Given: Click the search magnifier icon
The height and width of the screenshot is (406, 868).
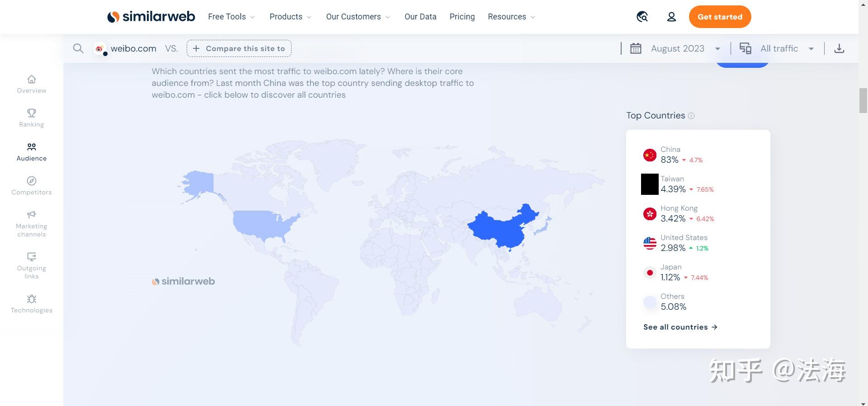Looking at the screenshot, I should coord(78,48).
